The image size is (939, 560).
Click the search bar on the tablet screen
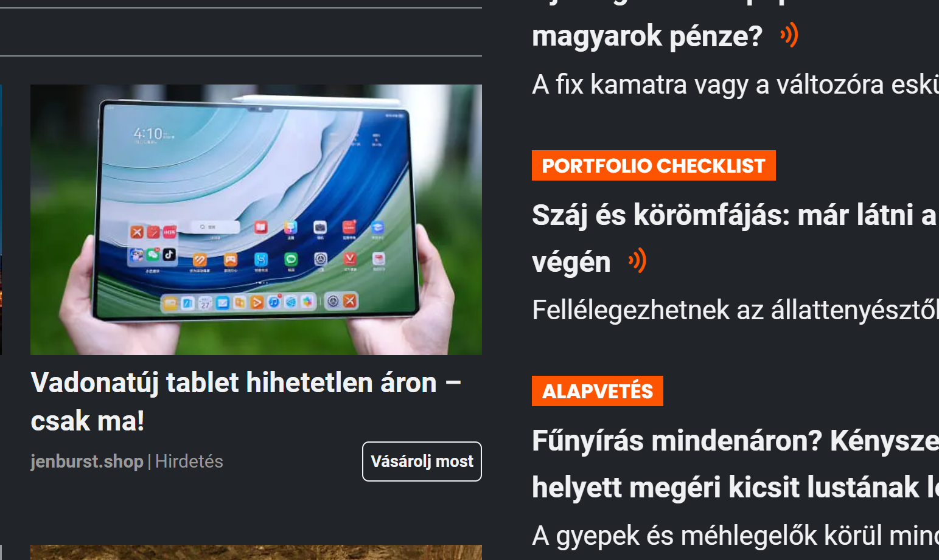(215, 226)
